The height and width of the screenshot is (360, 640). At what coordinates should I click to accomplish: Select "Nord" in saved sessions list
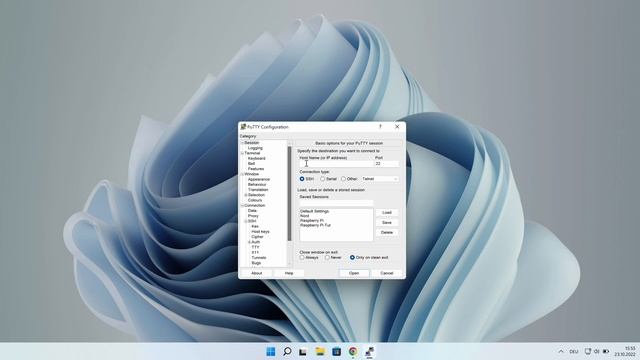[x=304, y=216]
